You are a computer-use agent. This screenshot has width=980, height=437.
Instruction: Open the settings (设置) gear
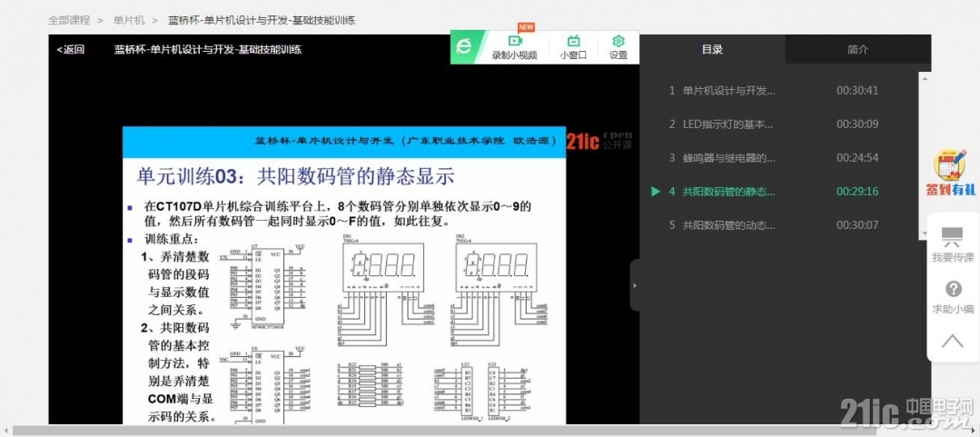point(619,47)
